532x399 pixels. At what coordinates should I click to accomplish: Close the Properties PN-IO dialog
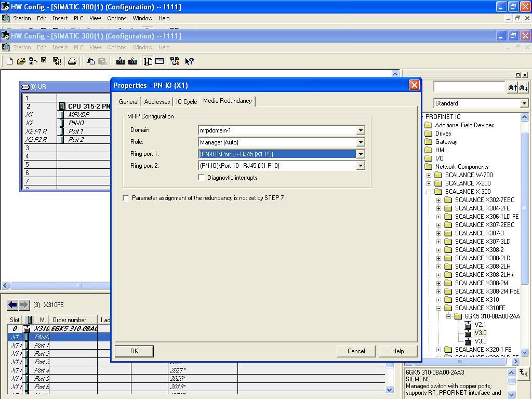click(x=414, y=85)
